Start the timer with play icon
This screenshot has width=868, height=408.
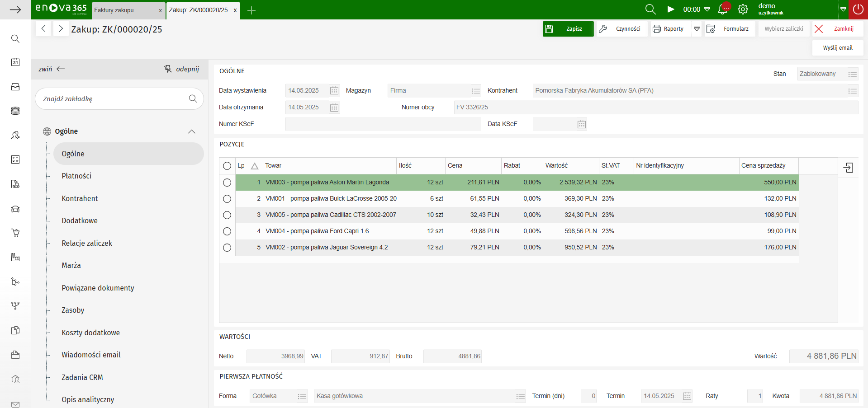coord(671,9)
